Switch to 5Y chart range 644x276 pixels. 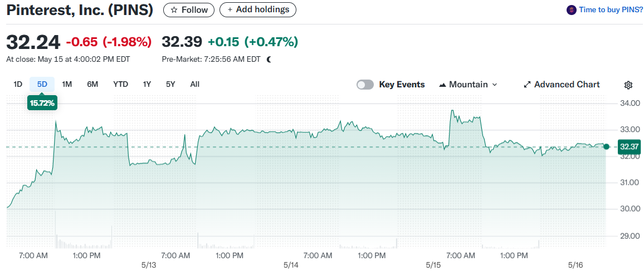click(170, 84)
